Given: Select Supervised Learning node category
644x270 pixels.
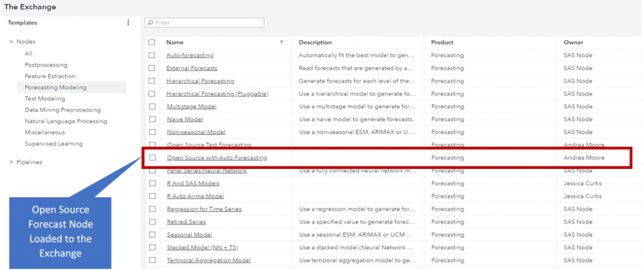Looking at the screenshot, I should [x=53, y=144].
